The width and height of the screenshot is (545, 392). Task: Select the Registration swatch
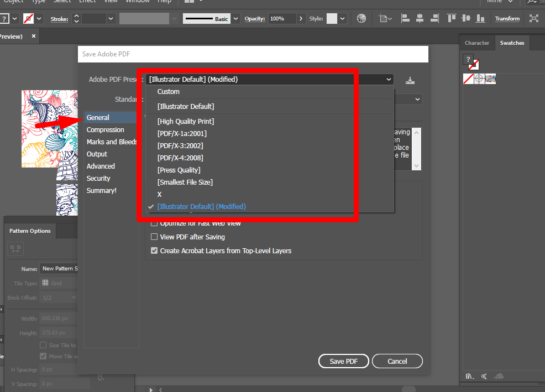point(479,79)
